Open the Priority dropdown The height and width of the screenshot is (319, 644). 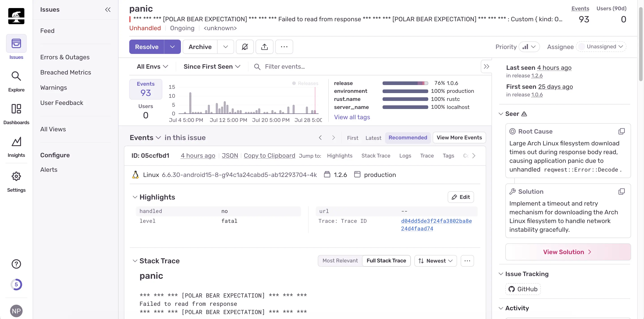tap(529, 47)
